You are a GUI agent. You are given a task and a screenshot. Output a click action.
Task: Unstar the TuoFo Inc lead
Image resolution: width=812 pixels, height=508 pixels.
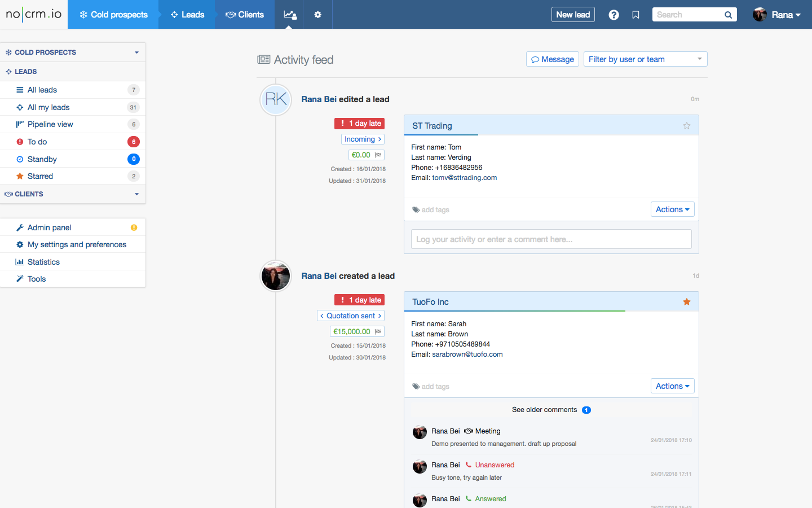pos(686,302)
